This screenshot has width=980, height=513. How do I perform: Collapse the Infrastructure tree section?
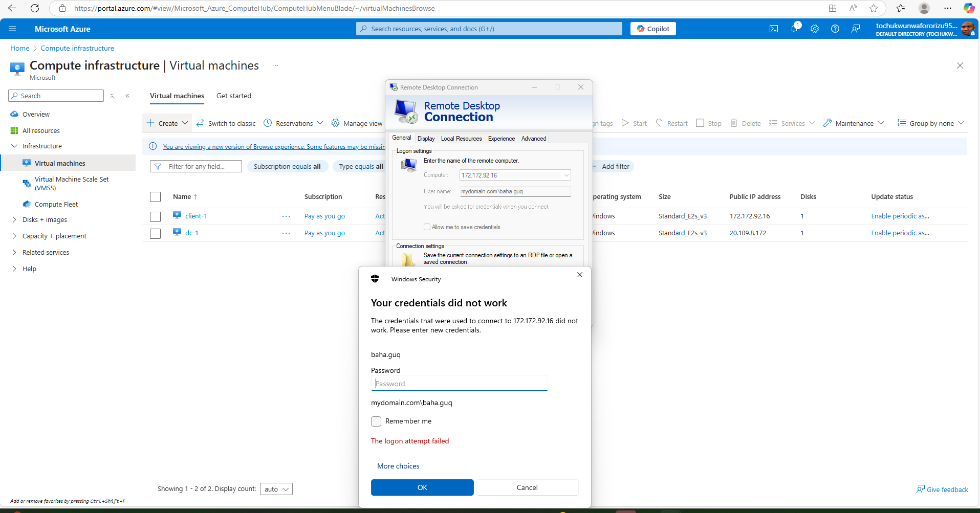click(14, 146)
